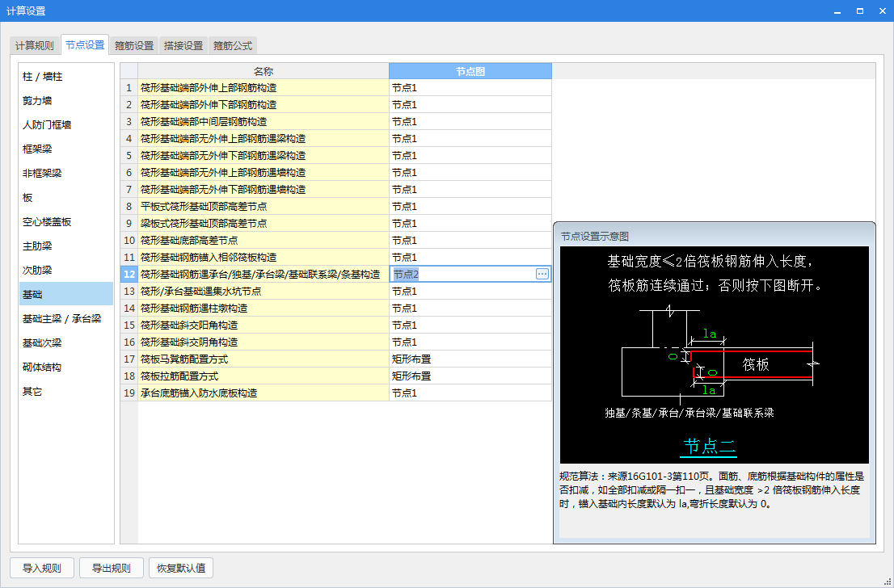894x588 pixels.
Task: Select row 筏形/承台基础遇集水坑节点
Action: click(x=264, y=291)
